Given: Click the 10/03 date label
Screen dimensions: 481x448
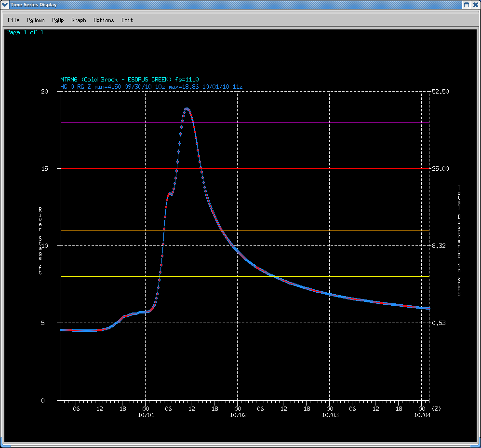Looking at the screenshot, I should pyautogui.click(x=330, y=415).
